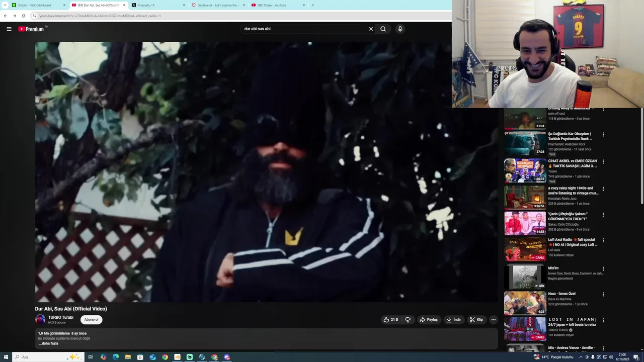Open TURBO Turabi channel name link
The width and height of the screenshot is (644, 362).
coord(60,317)
